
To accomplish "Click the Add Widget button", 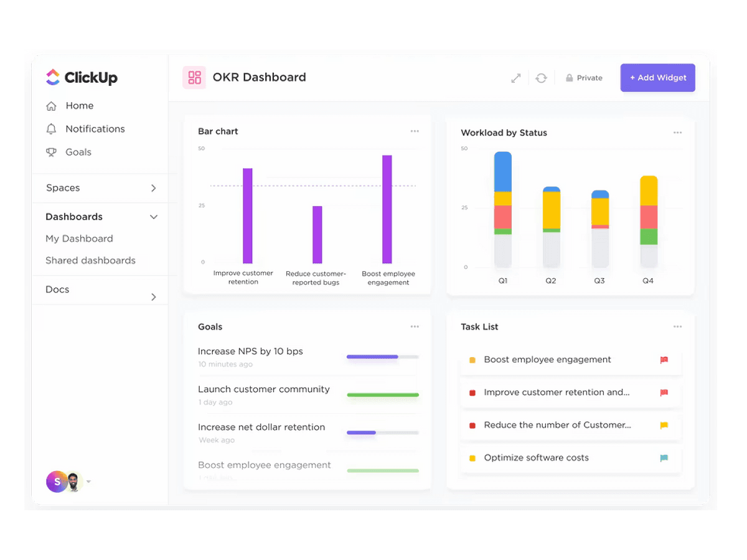I will 657,77.
